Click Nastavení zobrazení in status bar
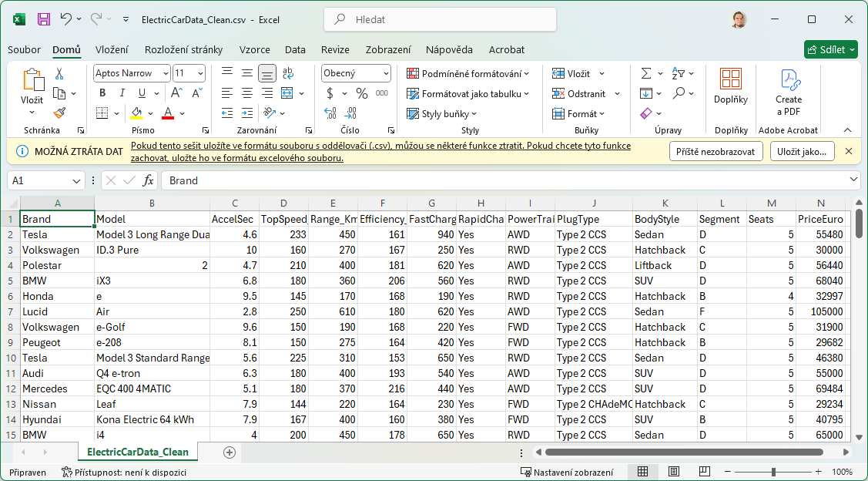The width and height of the screenshot is (868, 481). 568,472
